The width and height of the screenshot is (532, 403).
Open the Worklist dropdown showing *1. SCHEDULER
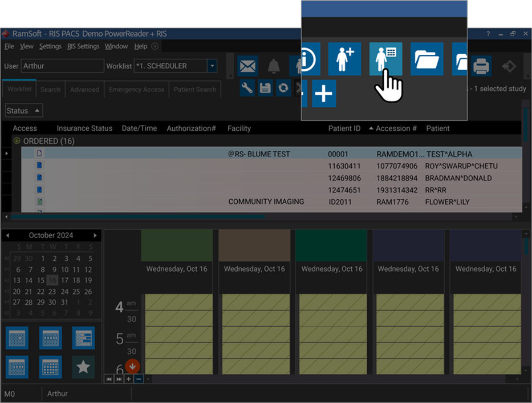(212, 66)
